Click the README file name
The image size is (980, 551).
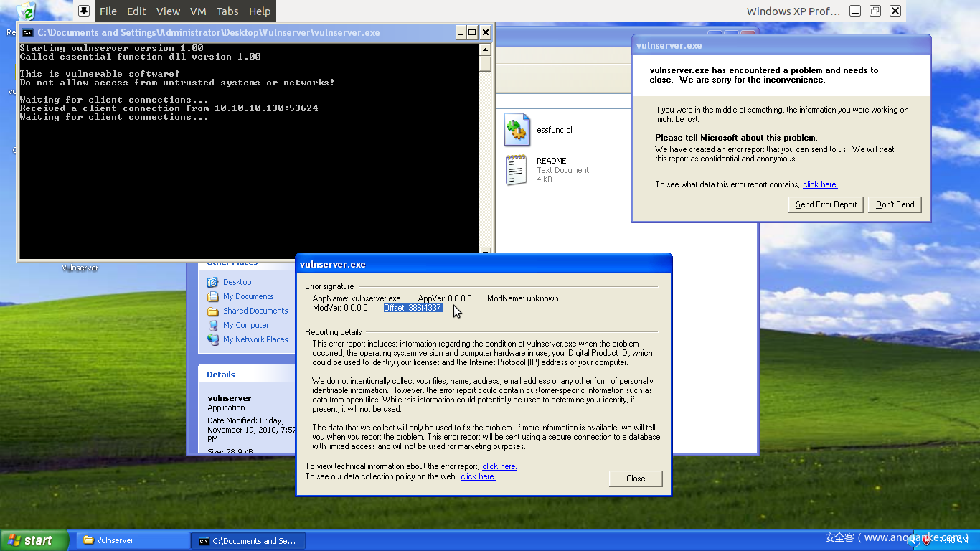tap(552, 161)
